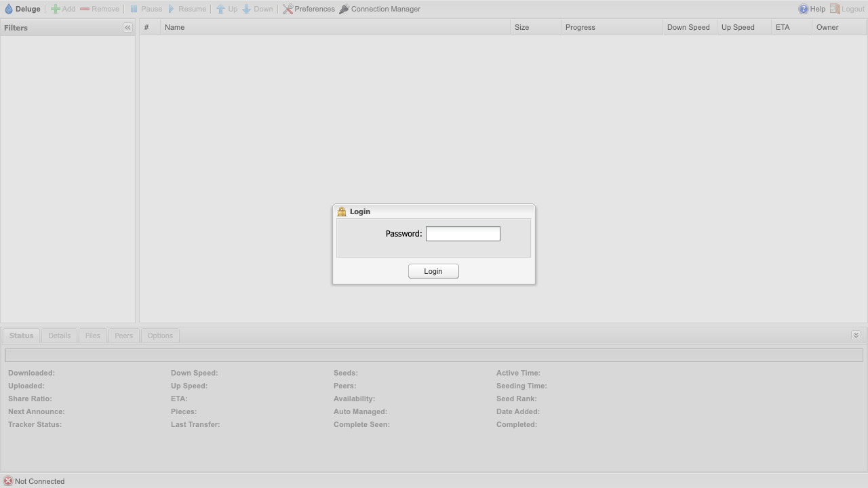The image size is (868, 488).
Task: Sort by the Name column header
Action: [335, 27]
